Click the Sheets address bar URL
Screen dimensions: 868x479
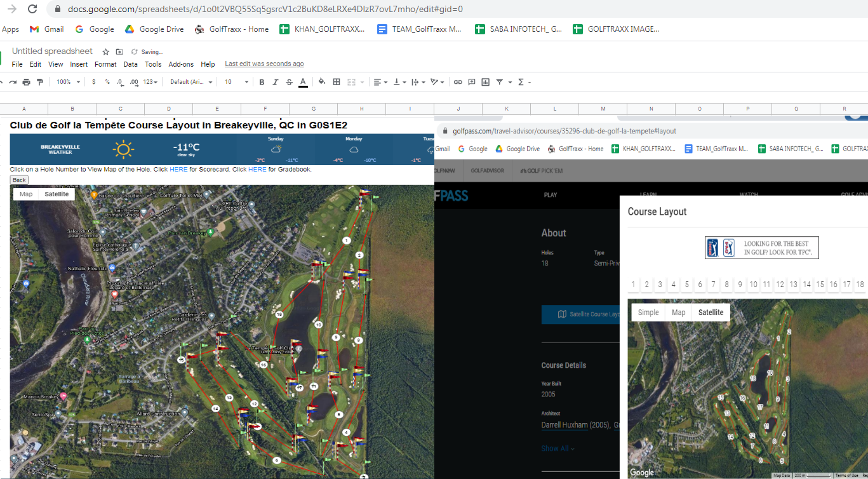(265, 9)
